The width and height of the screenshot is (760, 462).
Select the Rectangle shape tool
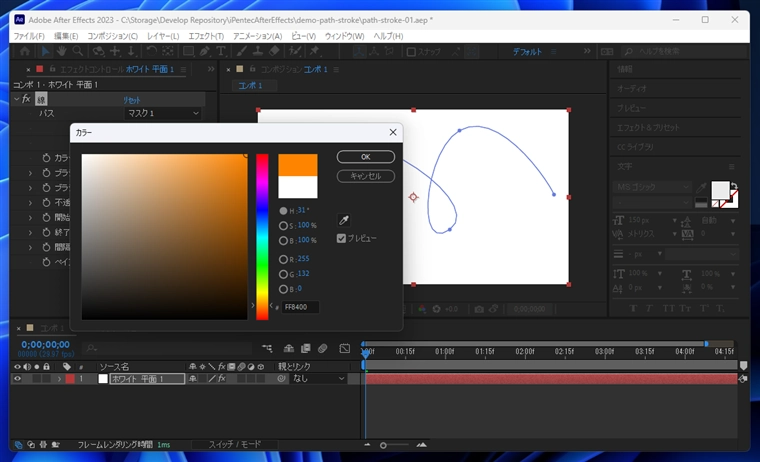188,51
